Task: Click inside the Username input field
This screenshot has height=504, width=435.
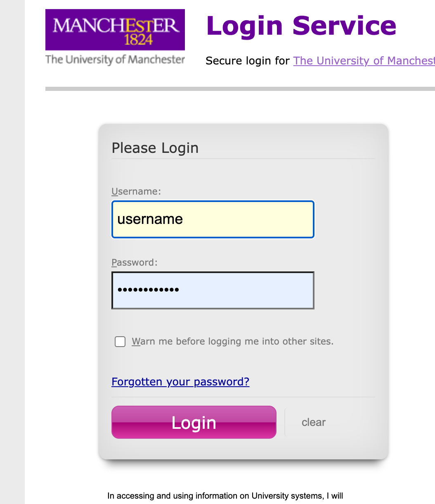Action: coord(213,219)
